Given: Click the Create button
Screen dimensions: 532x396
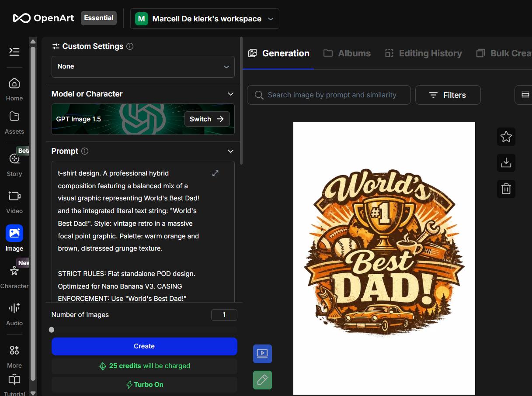Looking at the screenshot, I should click(144, 346).
